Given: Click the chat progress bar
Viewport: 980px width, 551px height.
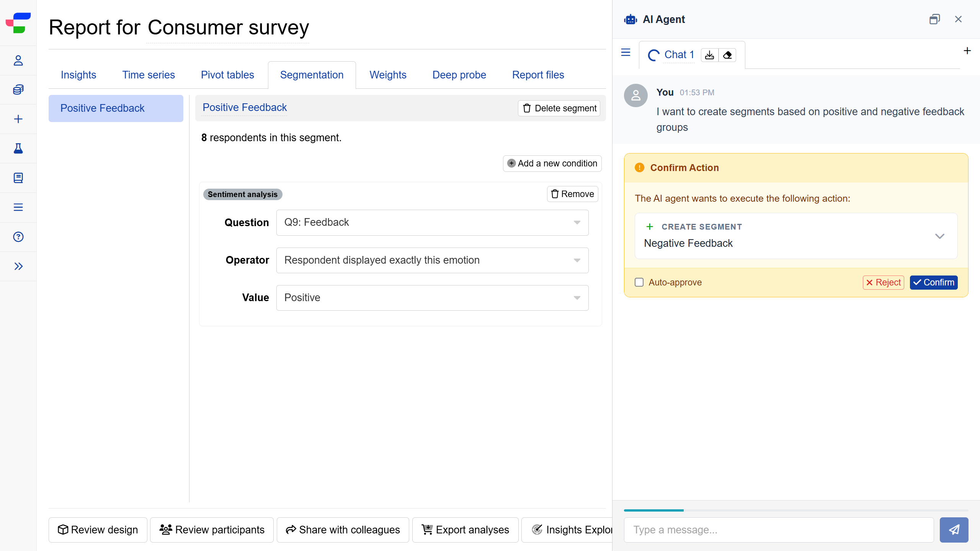Looking at the screenshot, I should click(x=795, y=510).
